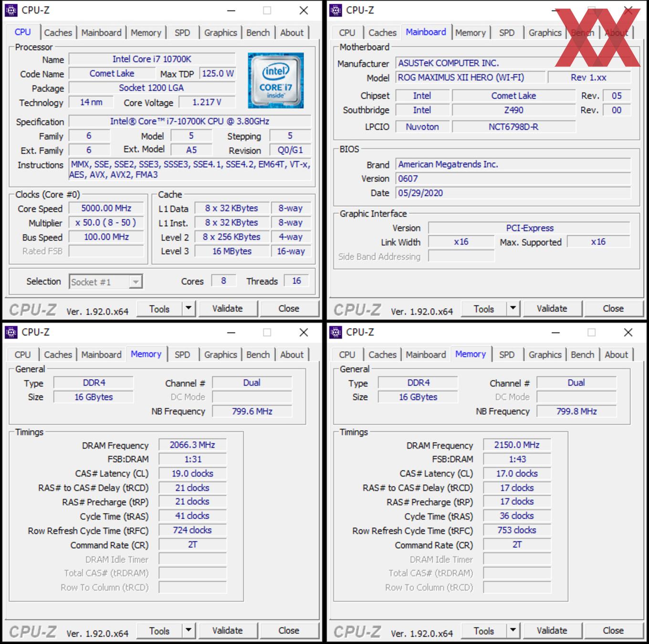Minimize the bottom-right Memory window
649x644 pixels.
(555, 332)
